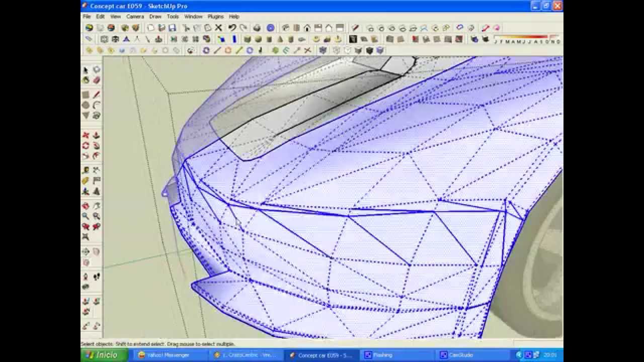Select the Pan hand tool
This screenshot has width=644, height=362.
pyautogui.click(x=96, y=206)
